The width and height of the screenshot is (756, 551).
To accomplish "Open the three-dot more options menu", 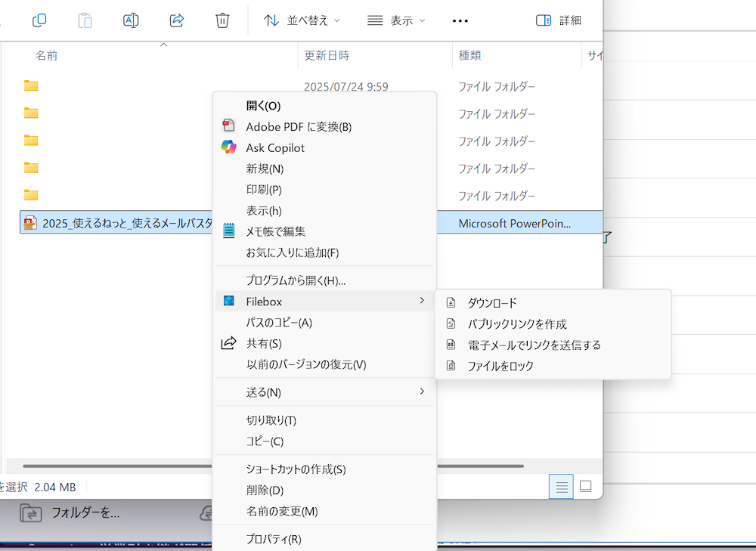I will [460, 20].
